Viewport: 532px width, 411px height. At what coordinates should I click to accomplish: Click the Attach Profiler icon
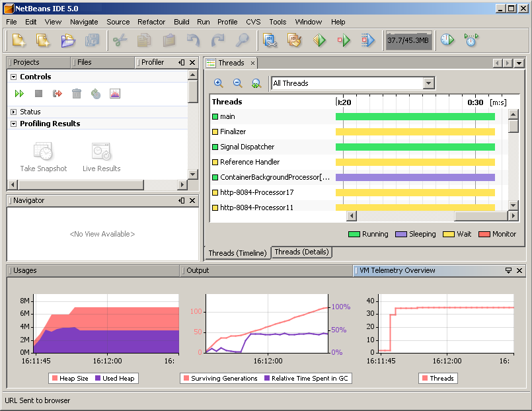click(471, 40)
